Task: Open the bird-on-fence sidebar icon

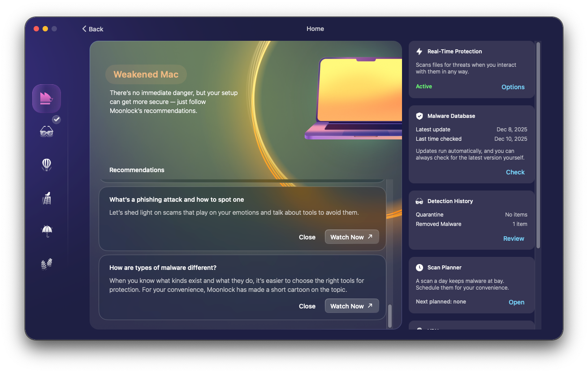Action: 47,198
